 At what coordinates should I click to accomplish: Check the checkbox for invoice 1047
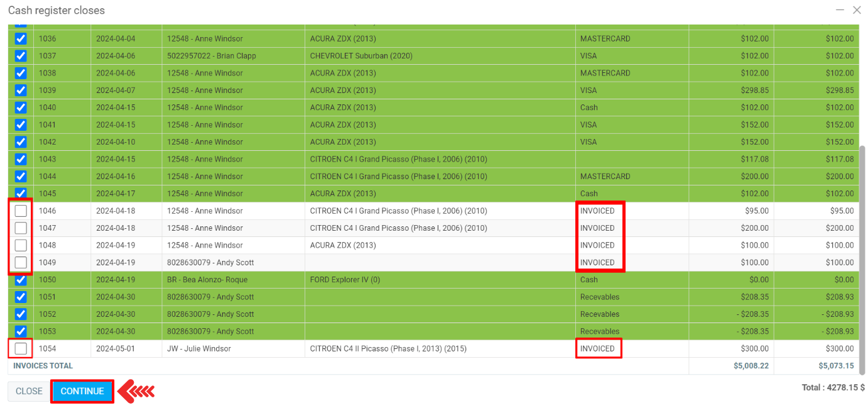click(21, 228)
